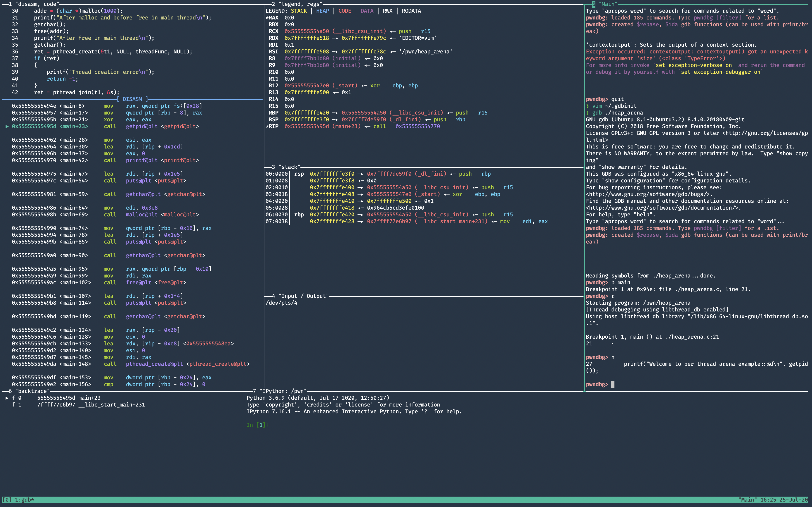Screen dimensions: 812x507
Task: Click the STACK legend color label
Action: [299, 11]
